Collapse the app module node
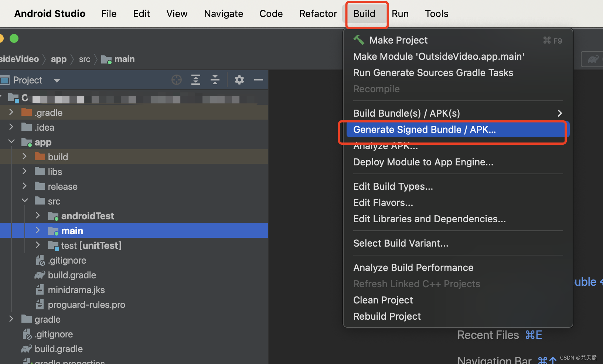Screen dimensions: 603x364 click(11, 141)
